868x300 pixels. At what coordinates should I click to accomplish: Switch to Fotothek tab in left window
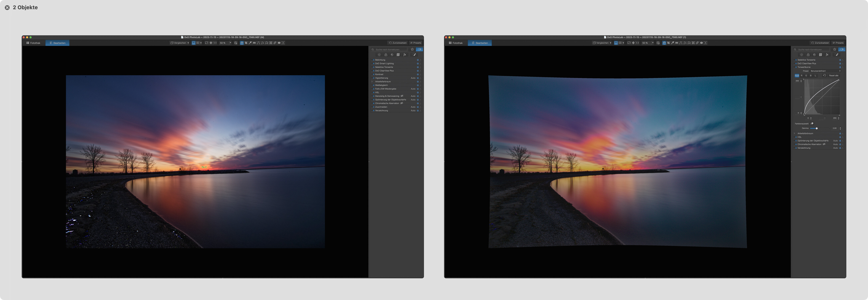click(33, 43)
